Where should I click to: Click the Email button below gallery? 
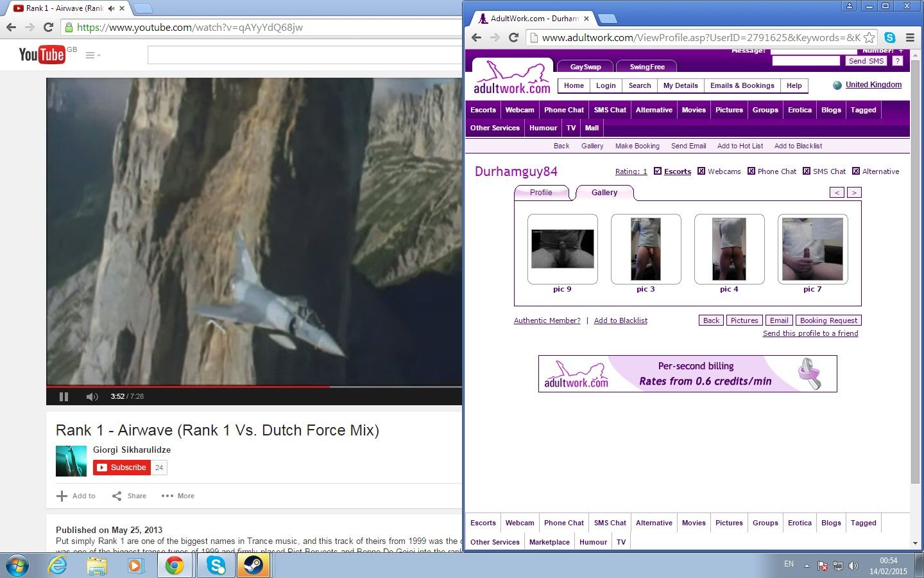pyautogui.click(x=779, y=320)
